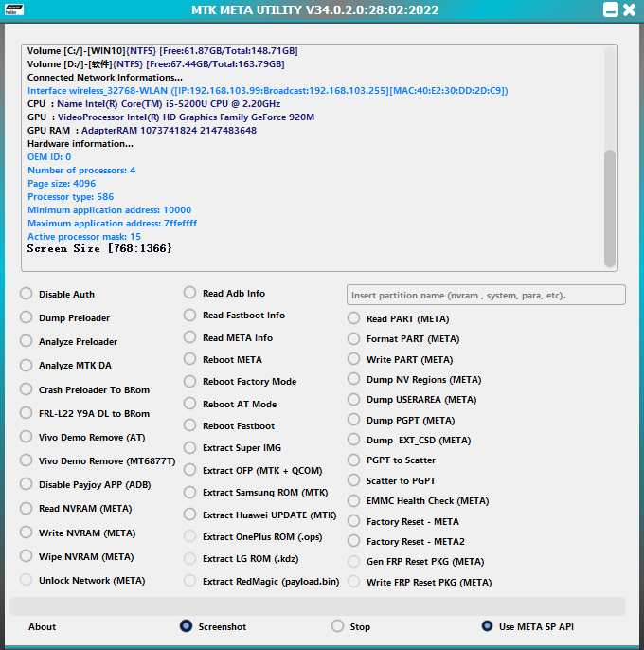Click the 'Interface wireless_32768-WLAN' log line

(268, 90)
